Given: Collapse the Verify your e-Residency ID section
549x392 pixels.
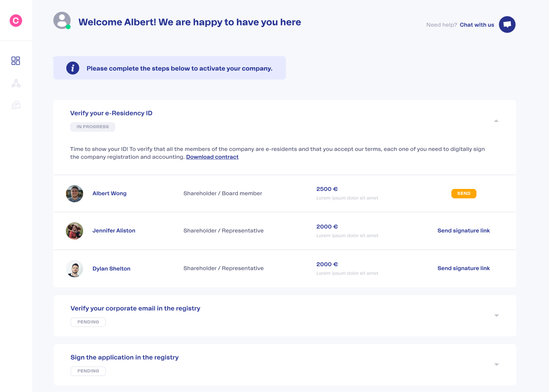Looking at the screenshot, I should click(x=496, y=121).
